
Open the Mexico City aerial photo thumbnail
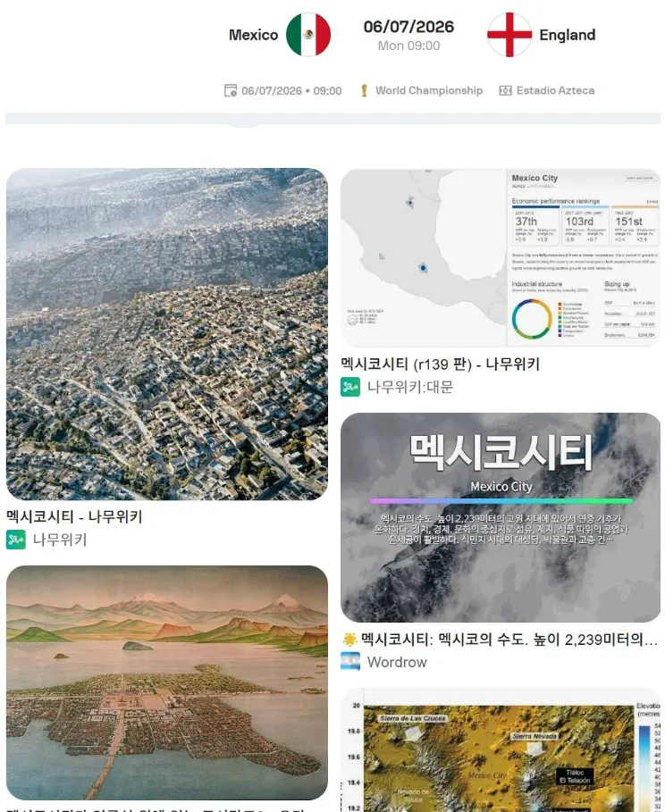167,334
